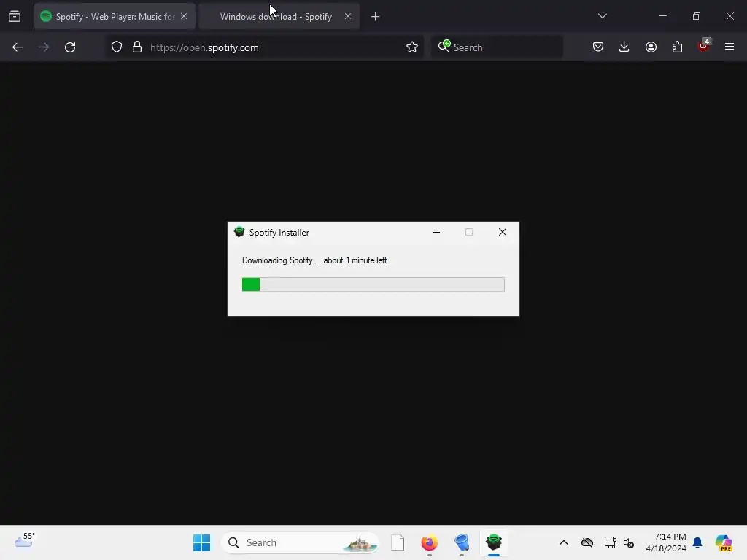This screenshot has height=560, width=747.
Task: Switch to Windows download - Spotify tab
Action: point(279,17)
